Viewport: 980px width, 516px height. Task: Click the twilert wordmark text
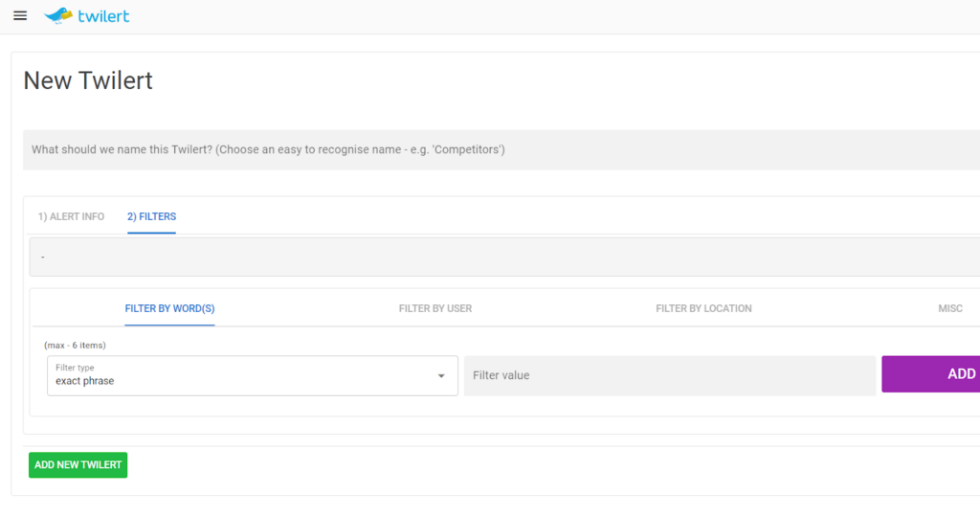coord(103,16)
